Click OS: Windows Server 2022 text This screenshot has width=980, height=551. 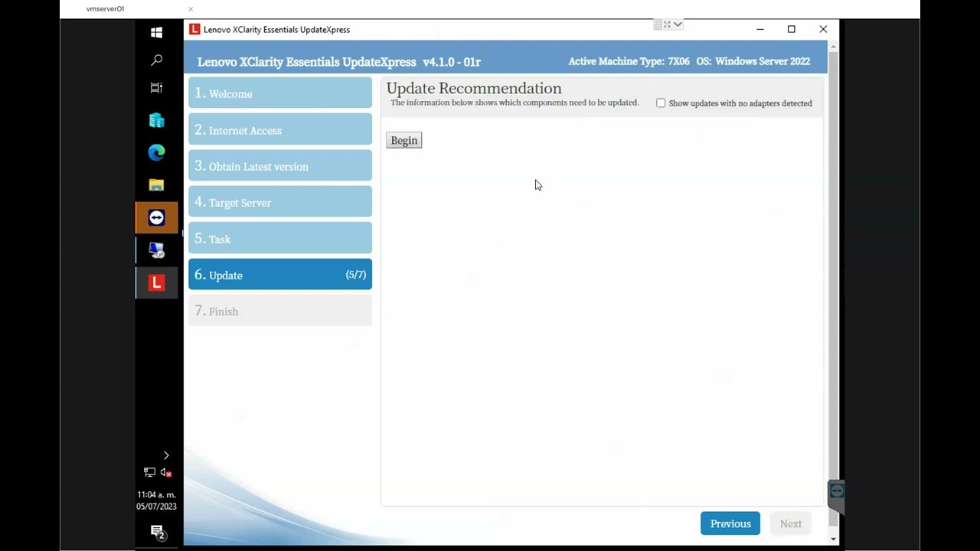(753, 61)
